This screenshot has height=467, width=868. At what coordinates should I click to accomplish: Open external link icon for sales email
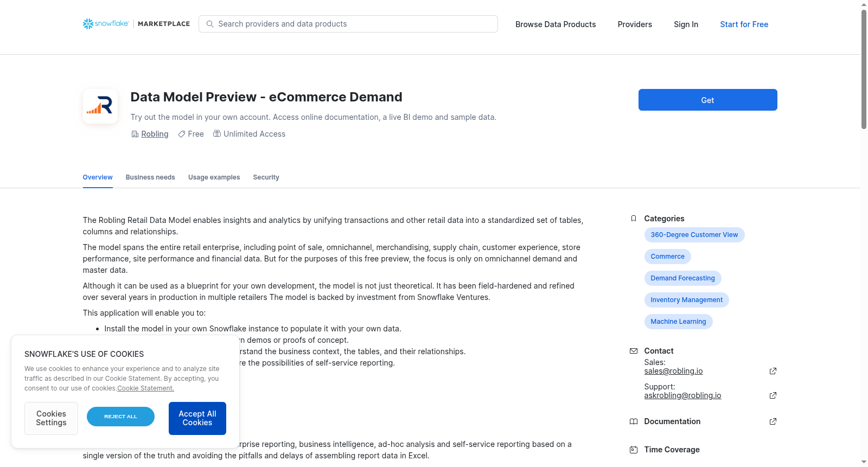[773, 371]
